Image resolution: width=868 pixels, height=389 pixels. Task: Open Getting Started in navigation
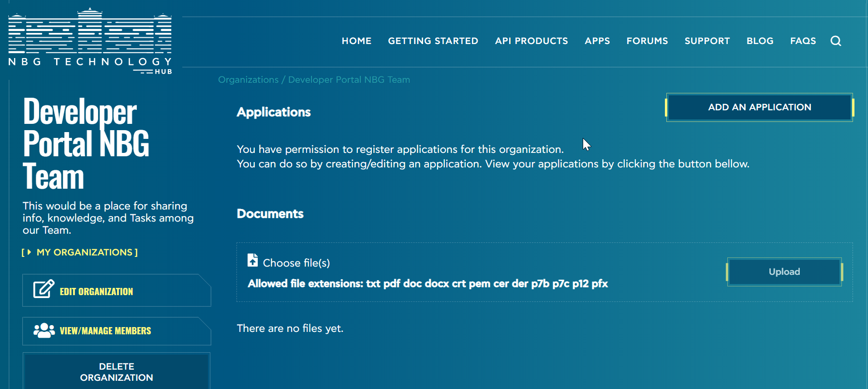coord(433,41)
